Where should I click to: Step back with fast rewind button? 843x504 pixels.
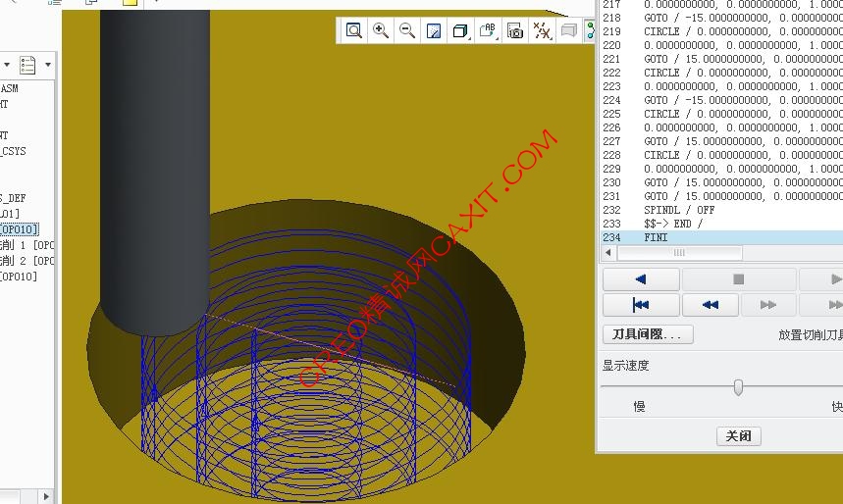(711, 305)
